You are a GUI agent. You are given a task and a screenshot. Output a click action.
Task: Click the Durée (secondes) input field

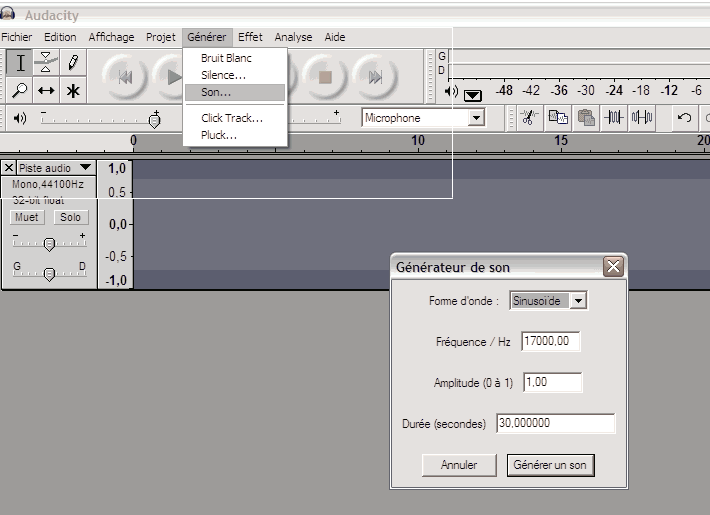556,424
